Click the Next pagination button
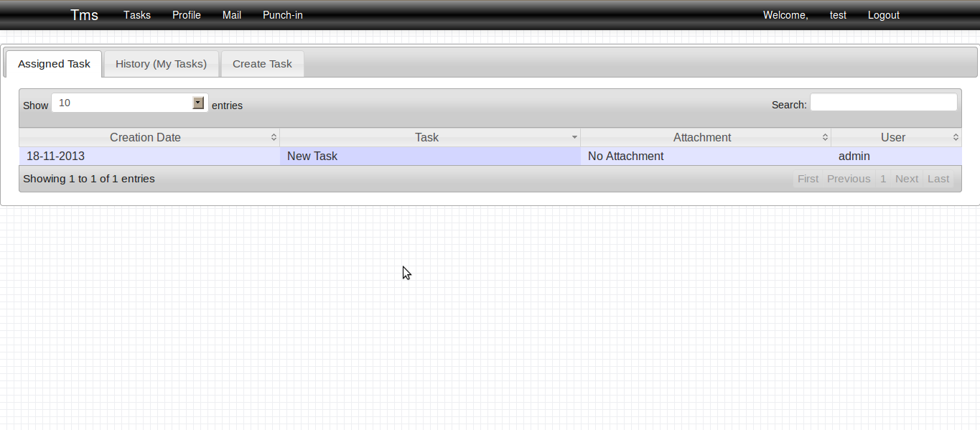Image resolution: width=980 pixels, height=430 pixels. tap(906, 178)
